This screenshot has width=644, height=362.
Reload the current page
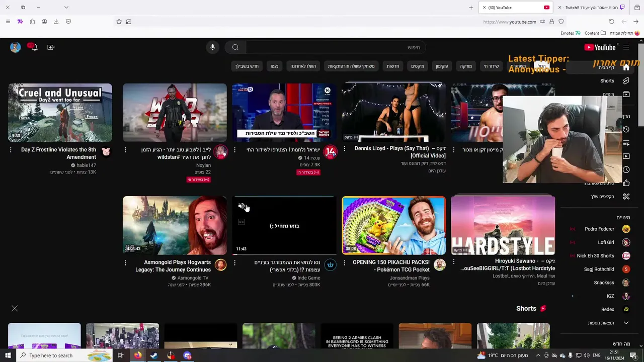click(x=612, y=22)
